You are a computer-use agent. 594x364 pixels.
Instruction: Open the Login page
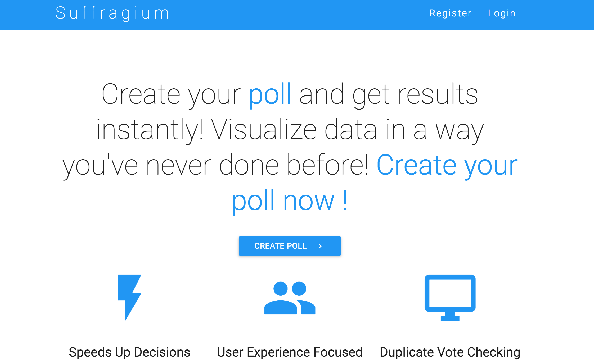point(502,13)
